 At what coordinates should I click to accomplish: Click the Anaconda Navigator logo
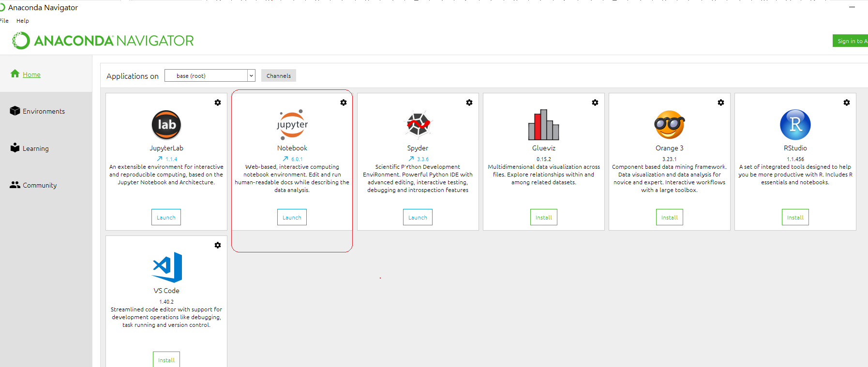(x=103, y=41)
